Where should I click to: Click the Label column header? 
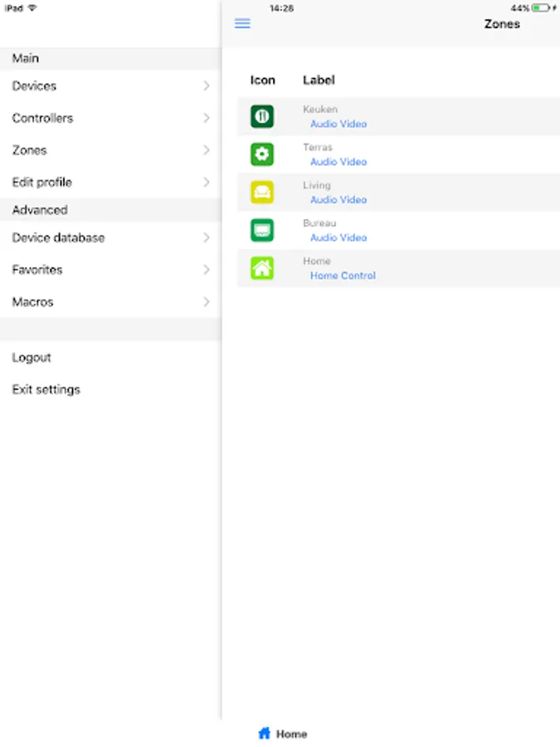[319, 80]
